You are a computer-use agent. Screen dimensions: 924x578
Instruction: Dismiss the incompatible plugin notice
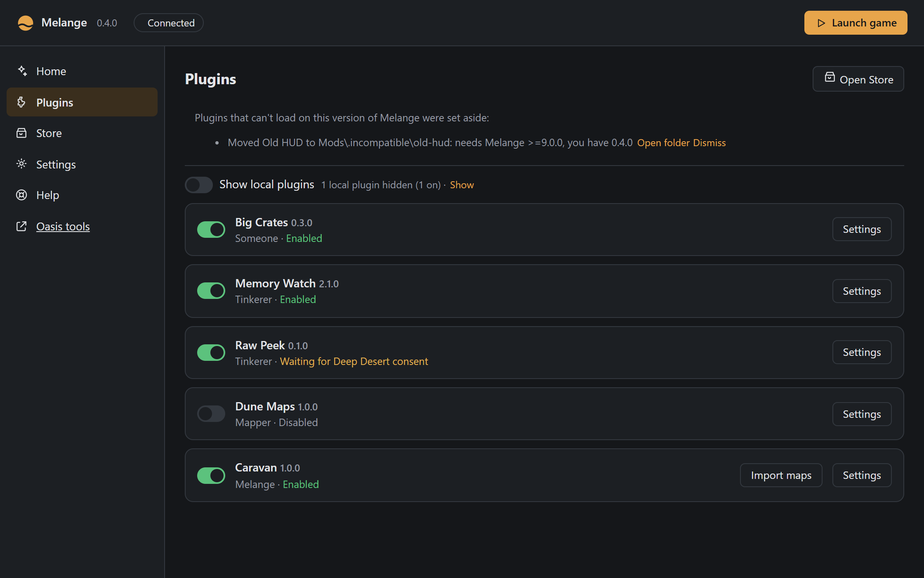[709, 142]
